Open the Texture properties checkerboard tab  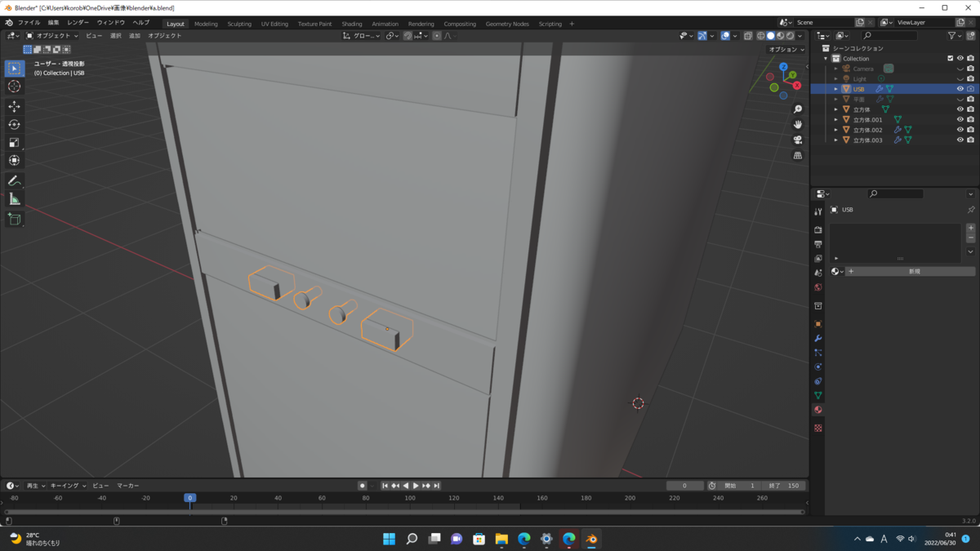click(818, 428)
